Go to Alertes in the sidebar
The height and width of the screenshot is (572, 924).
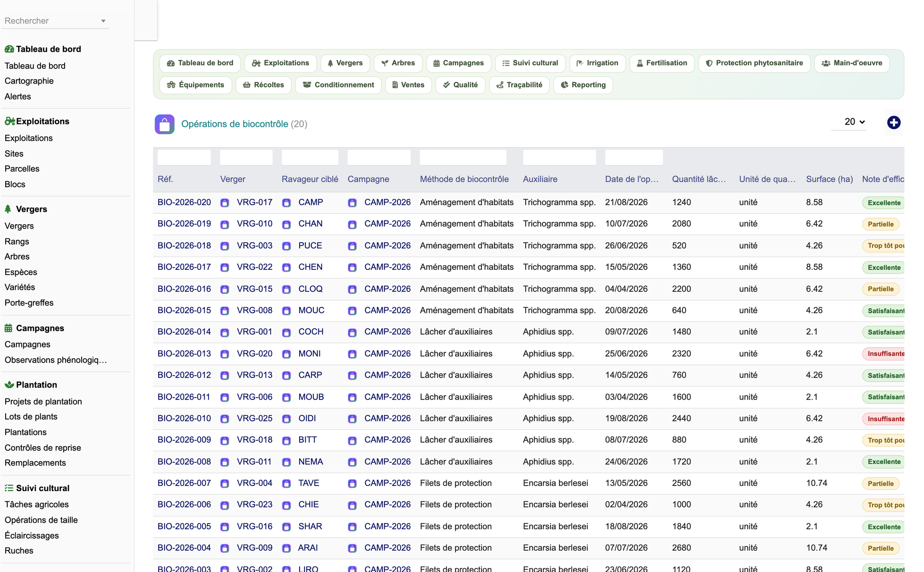point(18,96)
